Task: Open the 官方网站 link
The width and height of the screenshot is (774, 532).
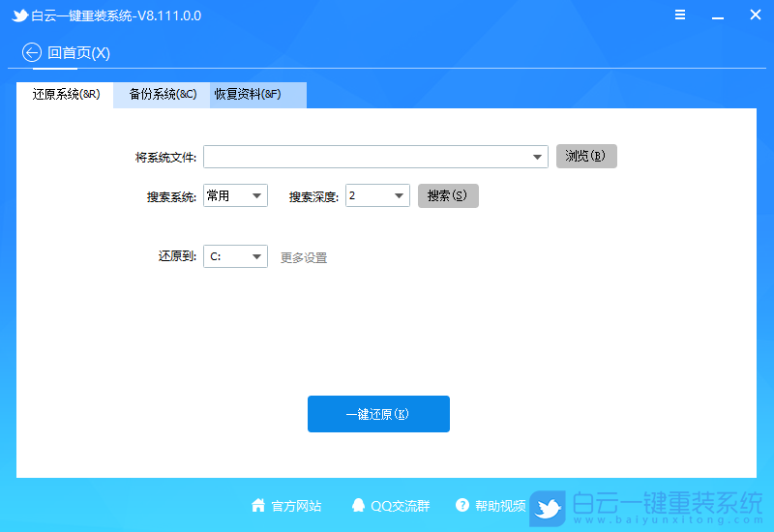Action: [296, 506]
